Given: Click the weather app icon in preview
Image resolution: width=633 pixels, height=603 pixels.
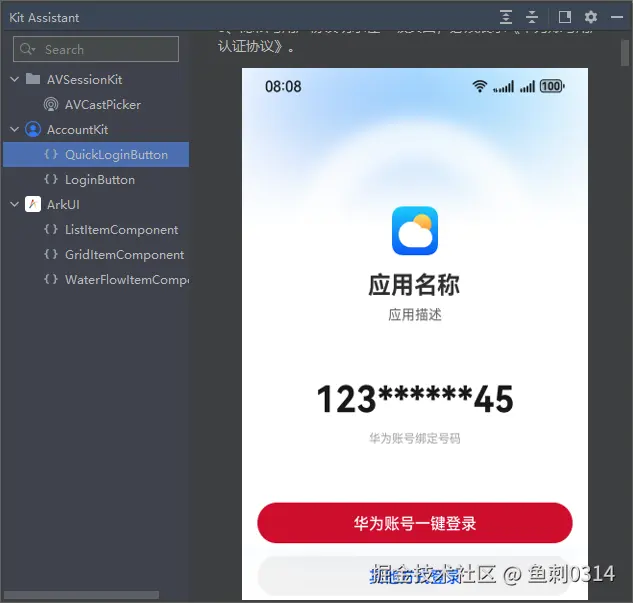Looking at the screenshot, I should 415,231.
